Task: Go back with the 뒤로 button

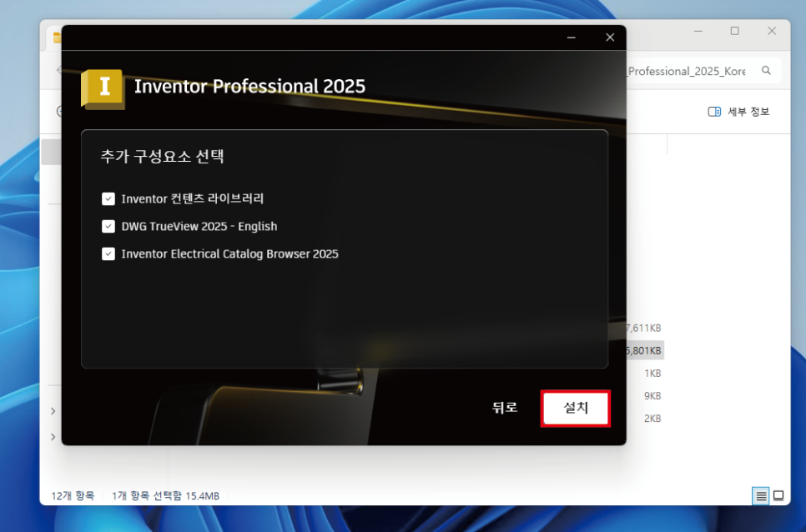Action: (x=504, y=408)
